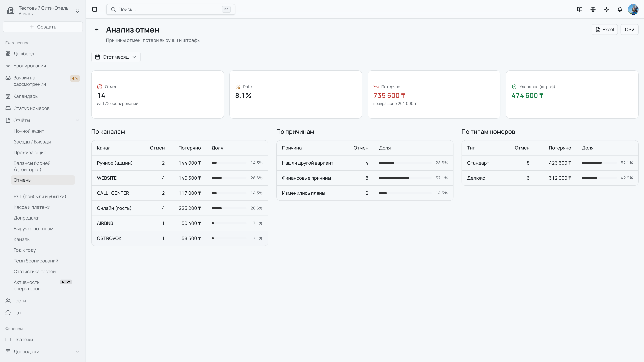This screenshot has height=362, width=644.
Task: Open notifications bell icon
Action: pyautogui.click(x=620, y=9)
